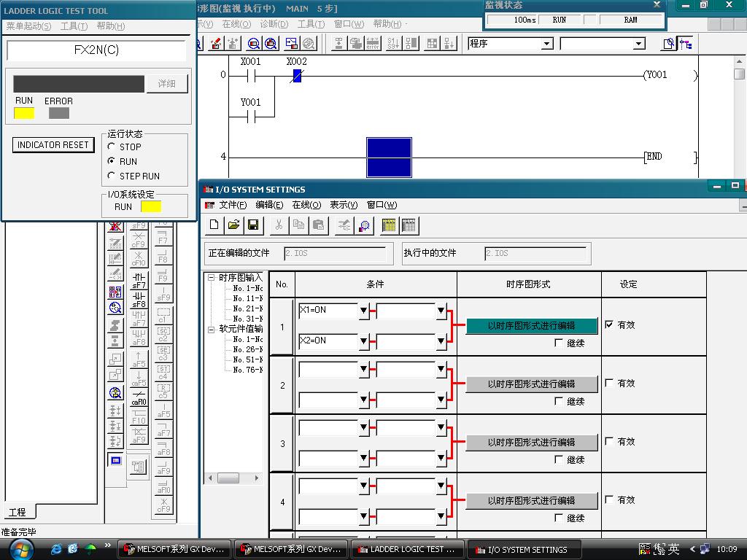Enable the 继续 checkbox in row 2
The image size is (747, 560).
pyautogui.click(x=559, y=401)
